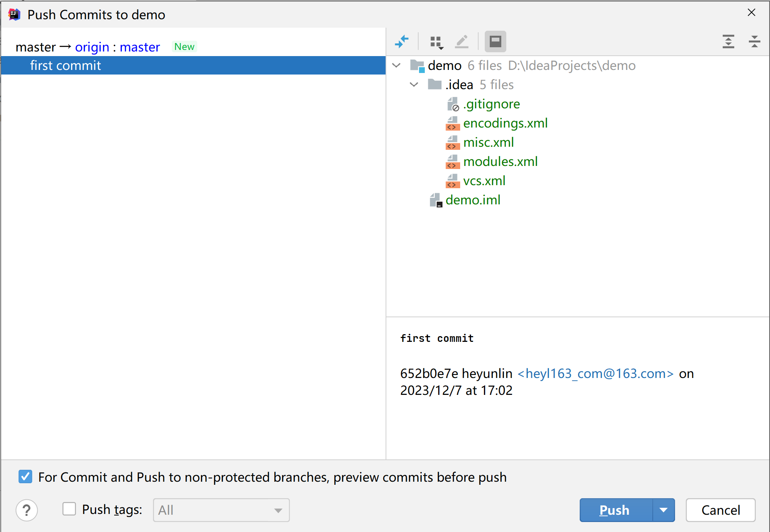The width and height of the screenshot is (770, 532).
Task: Toggle the Show Details panel icon
Action: pyautogui.click(x=495, y=41)
